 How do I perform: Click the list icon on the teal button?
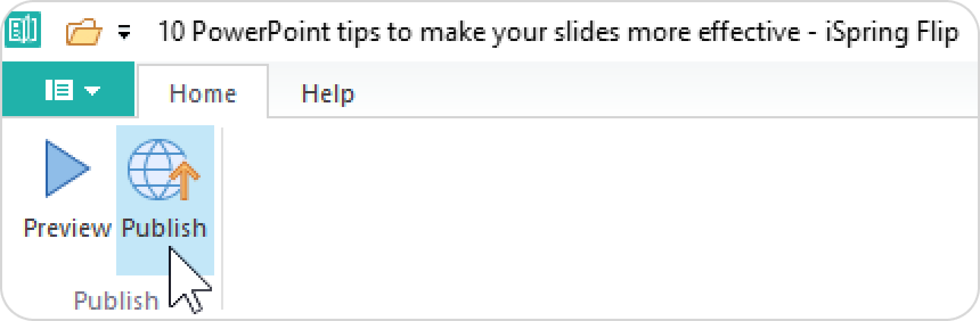coord(59,90)
